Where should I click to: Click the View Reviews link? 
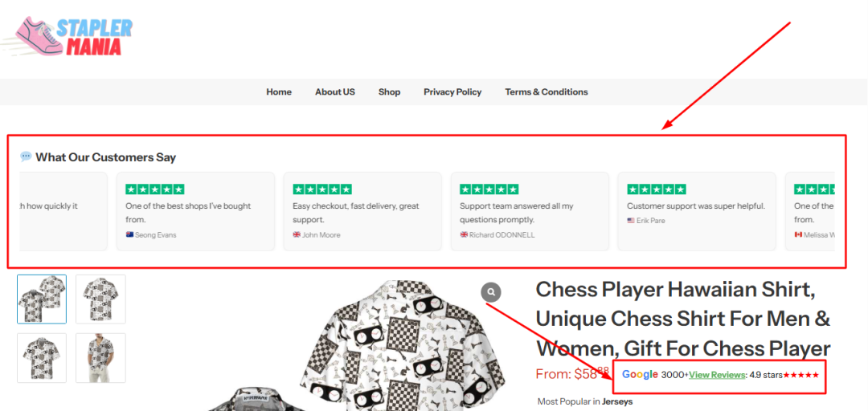717,375
